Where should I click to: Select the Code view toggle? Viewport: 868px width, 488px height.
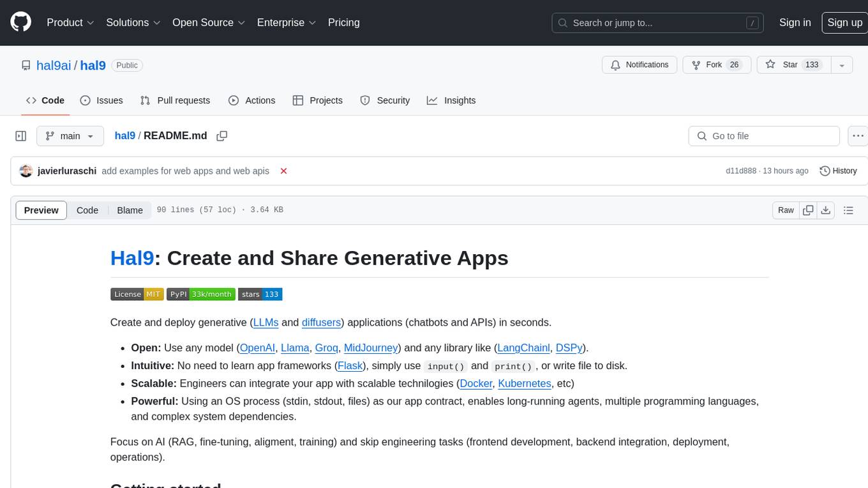tap(87, 210)
